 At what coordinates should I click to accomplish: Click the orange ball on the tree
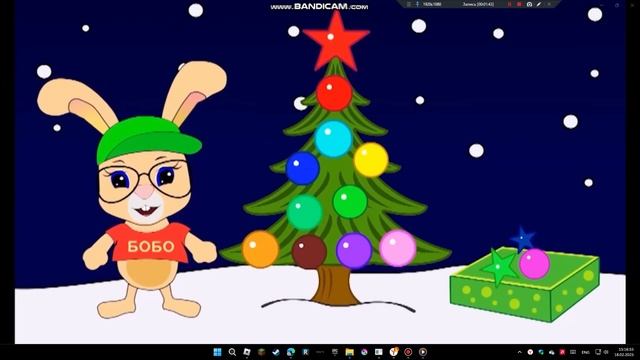(x=260, y=249)
